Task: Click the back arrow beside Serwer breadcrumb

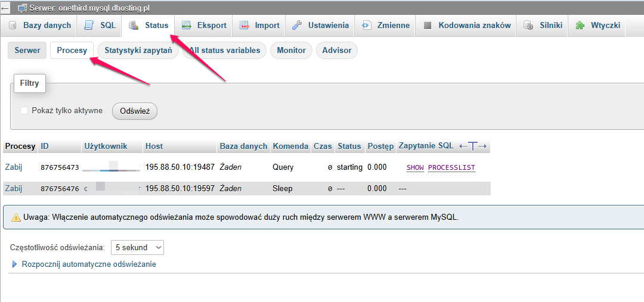Action: (x=6, y=8)
